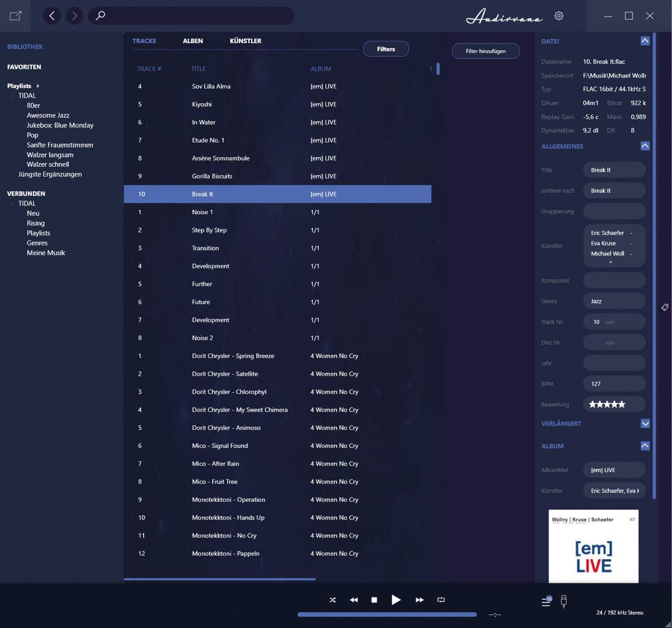Open Genres under TIDAL

coord(37,243)
